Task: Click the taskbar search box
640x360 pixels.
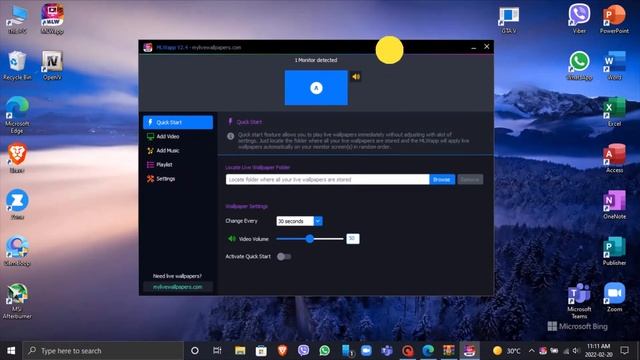Action: 103,351
